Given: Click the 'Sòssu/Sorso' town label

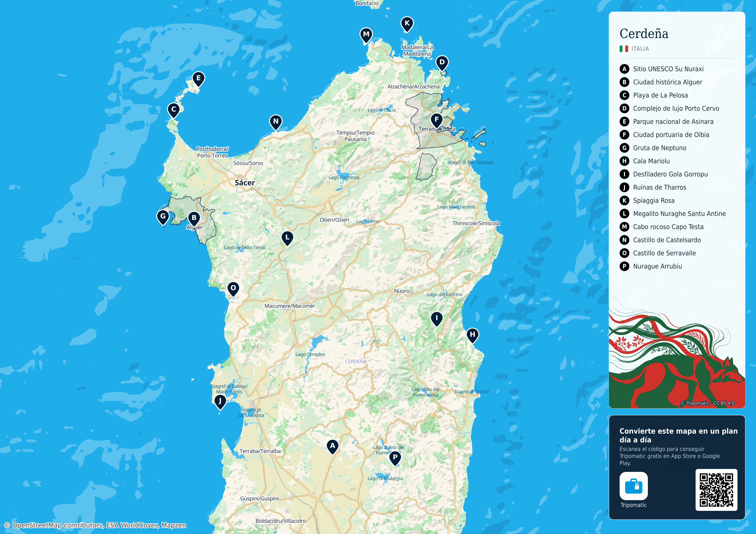Looking at the screenshot, I should click(248, 163).
